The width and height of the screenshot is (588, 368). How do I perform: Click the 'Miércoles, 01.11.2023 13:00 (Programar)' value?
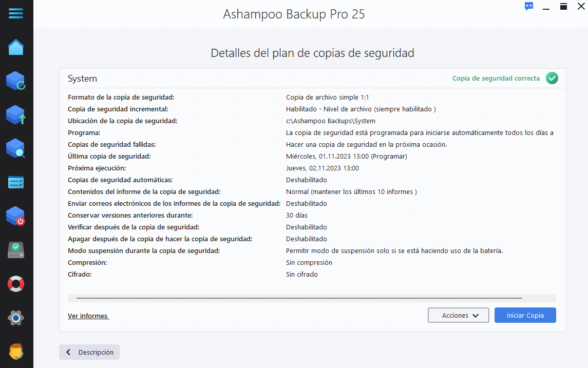(347, 156)
